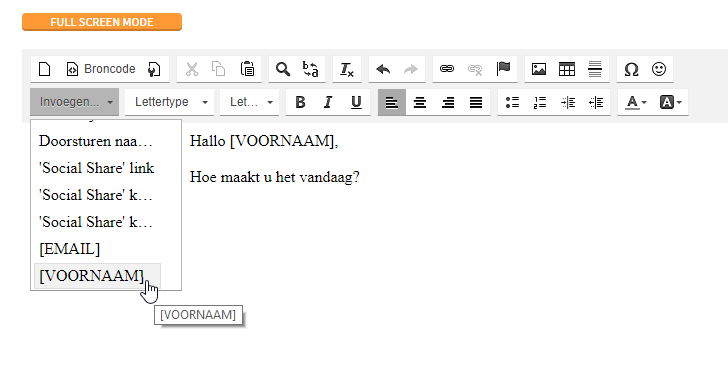Screen dimensions: 728x392
Task: Select the [EMAIL] menu entry
Action: point(98,249)
